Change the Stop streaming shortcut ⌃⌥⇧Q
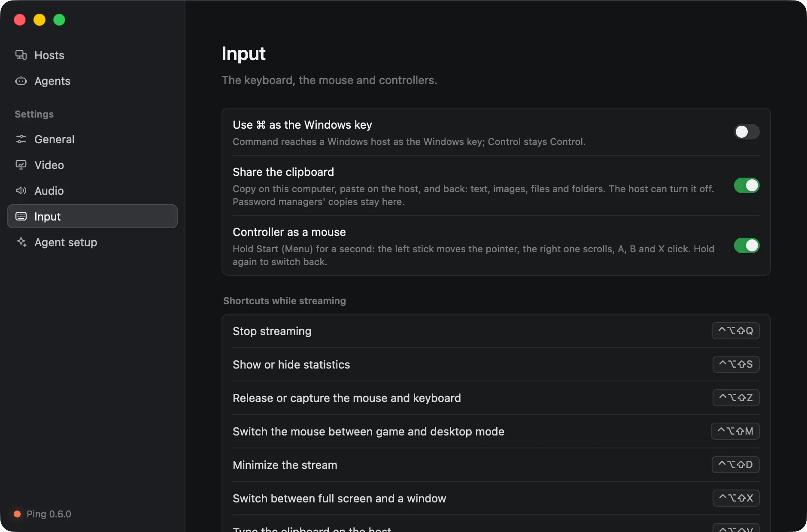 [x=735, y=331]
